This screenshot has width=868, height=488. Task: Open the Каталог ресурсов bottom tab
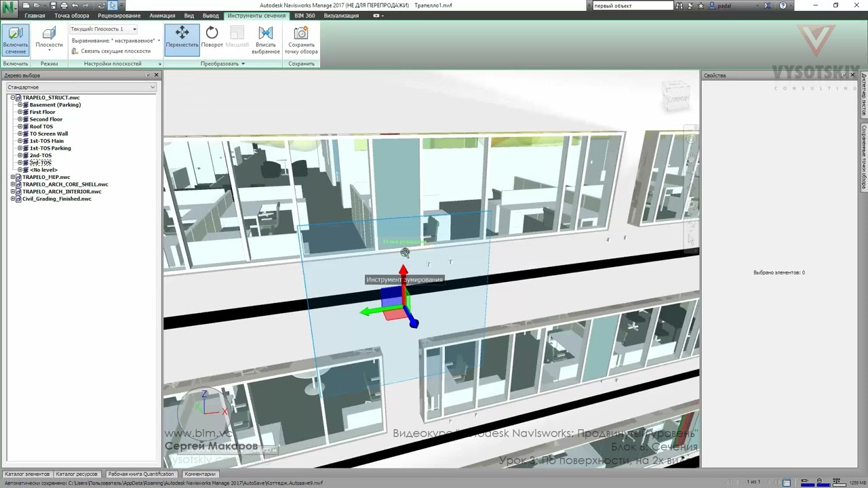pyautogui.click(x=77, y=474)
